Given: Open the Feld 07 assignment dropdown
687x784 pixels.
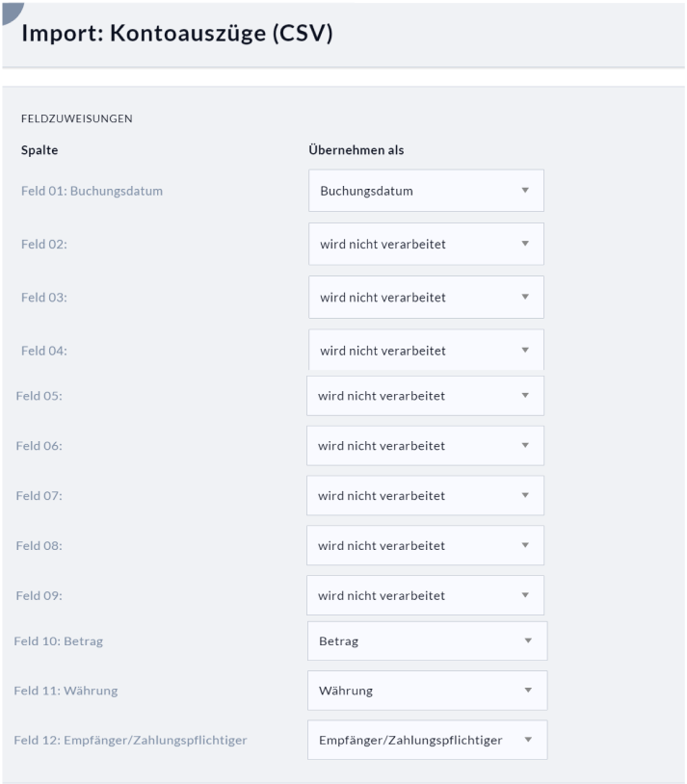Looking at the screenshot, I should click(425, 496).
